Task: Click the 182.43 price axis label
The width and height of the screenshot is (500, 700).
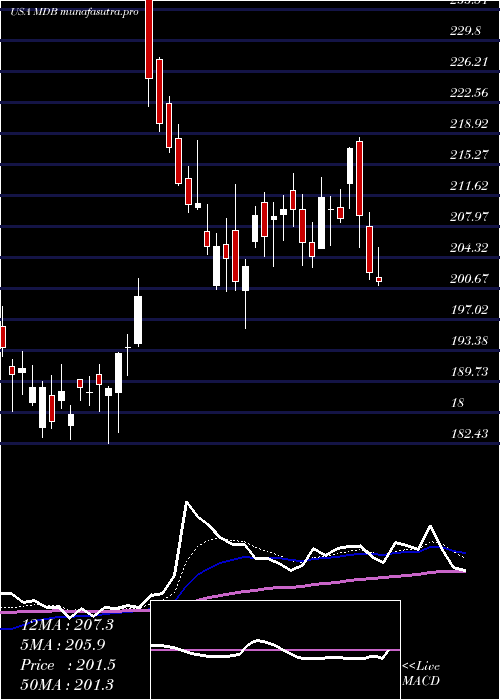Action: [469, 434]
